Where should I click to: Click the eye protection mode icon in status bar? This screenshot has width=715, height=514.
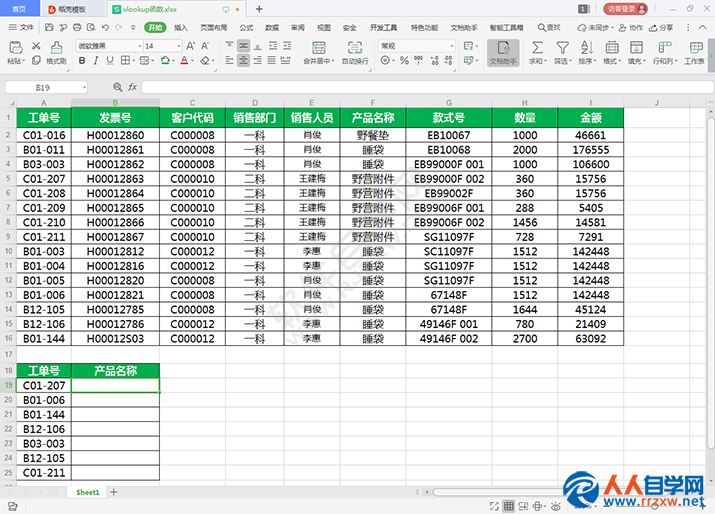point(555,506)
